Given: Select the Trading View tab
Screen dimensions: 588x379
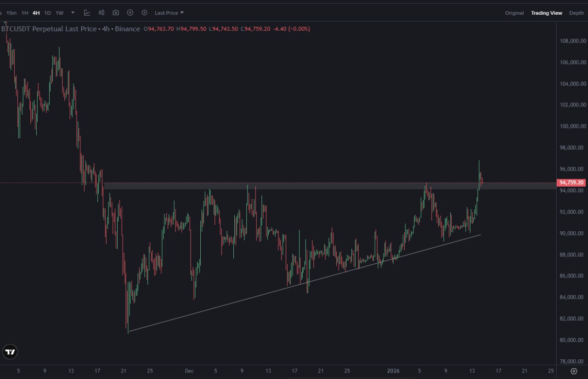Looking at the screenshot, I should click(x=547, y=13).
